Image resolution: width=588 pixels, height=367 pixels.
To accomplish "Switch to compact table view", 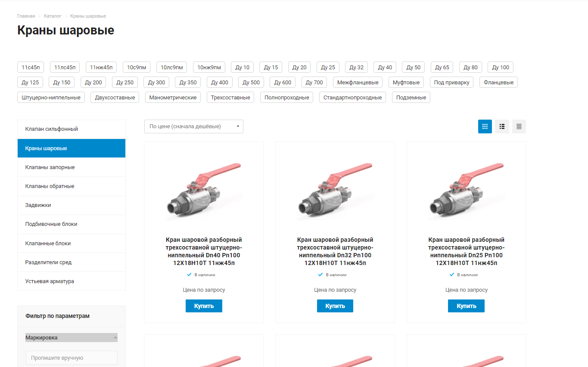I will point(519,126).
